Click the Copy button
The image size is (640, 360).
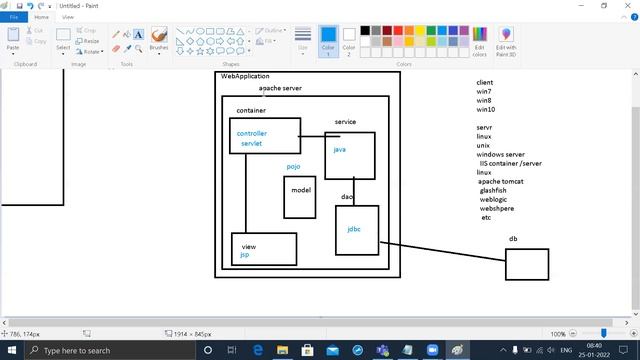point(36,41)
